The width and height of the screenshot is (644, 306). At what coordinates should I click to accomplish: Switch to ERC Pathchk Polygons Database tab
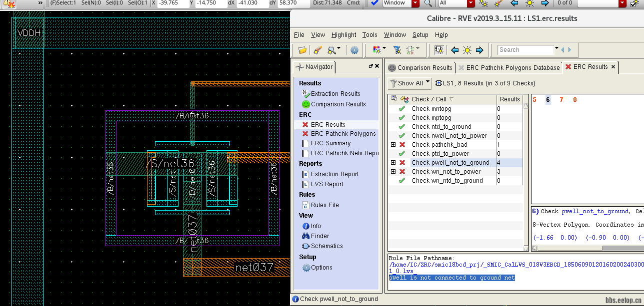[508, 68]
